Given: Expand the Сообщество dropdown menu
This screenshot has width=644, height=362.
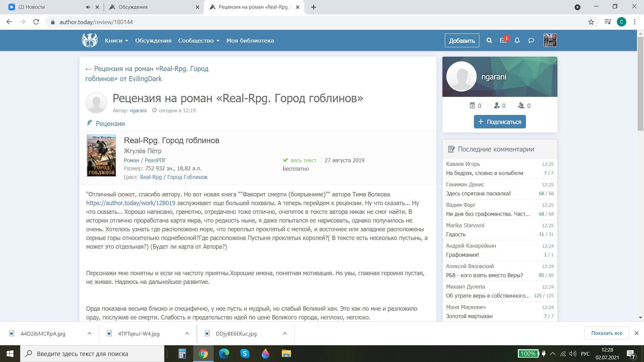Looking at the screenshot, I should (199, 41).
